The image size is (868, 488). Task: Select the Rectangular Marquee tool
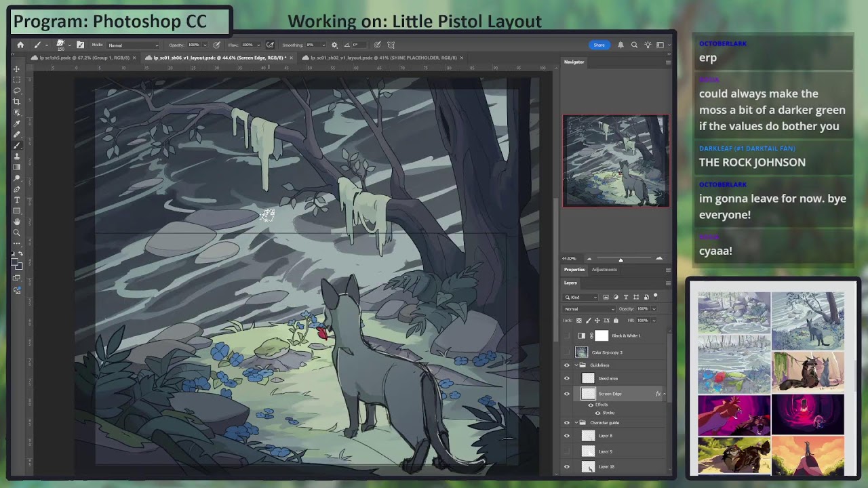tap(17, 80)
